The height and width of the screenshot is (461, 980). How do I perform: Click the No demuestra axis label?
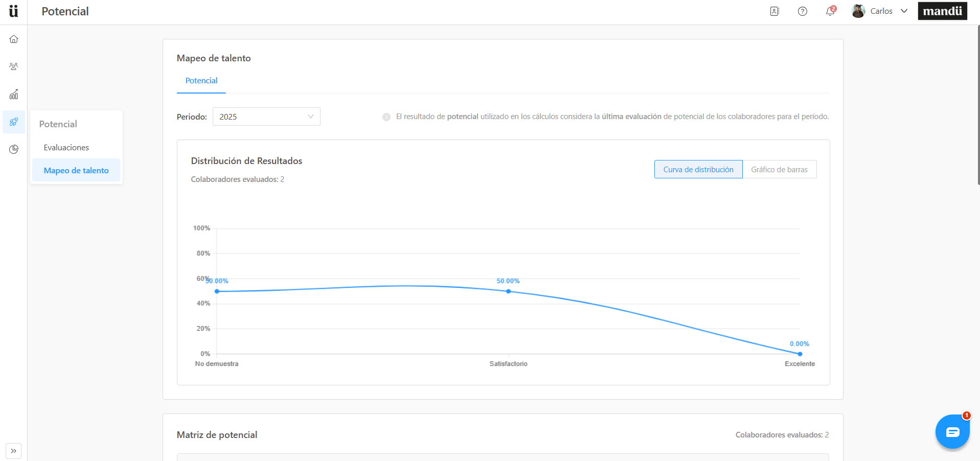coord(217,364)
